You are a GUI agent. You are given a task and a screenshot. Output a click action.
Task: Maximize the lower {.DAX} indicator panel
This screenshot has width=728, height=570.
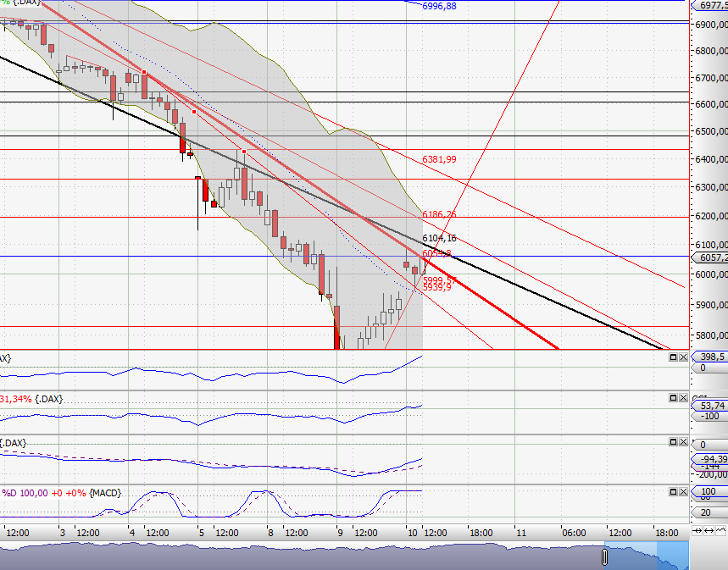coord(672,441)
